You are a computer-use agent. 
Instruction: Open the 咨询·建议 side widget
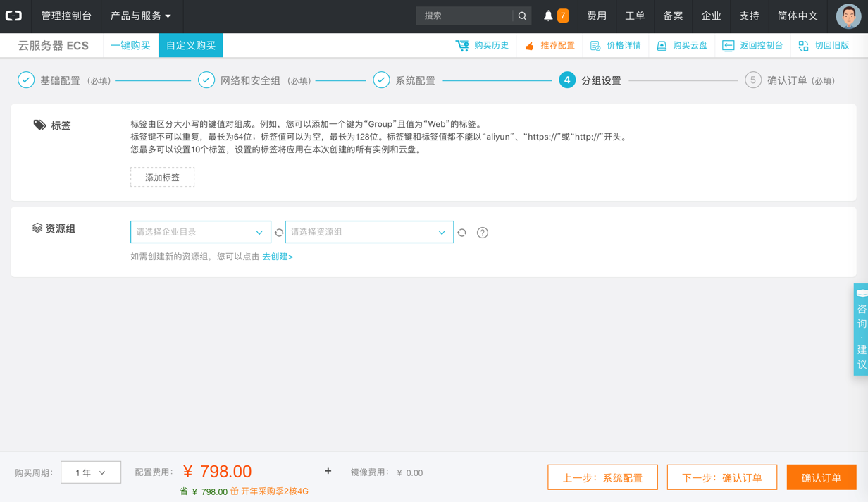point(861,329)
